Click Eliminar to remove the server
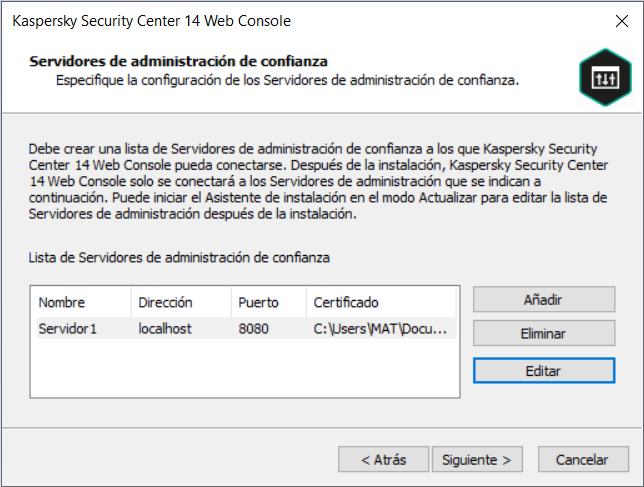This screenshot has width=644, height=487. (x=544, y=334)
